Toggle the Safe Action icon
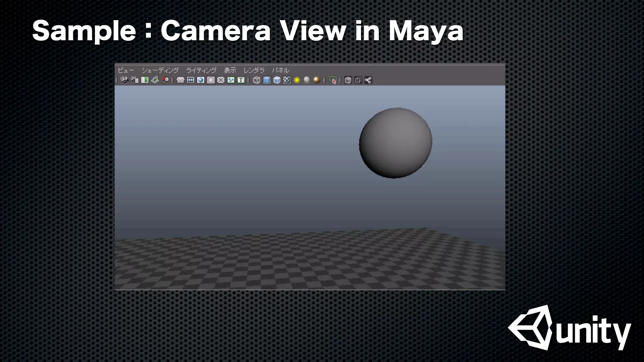644x362 pixels. coord(231,80)
